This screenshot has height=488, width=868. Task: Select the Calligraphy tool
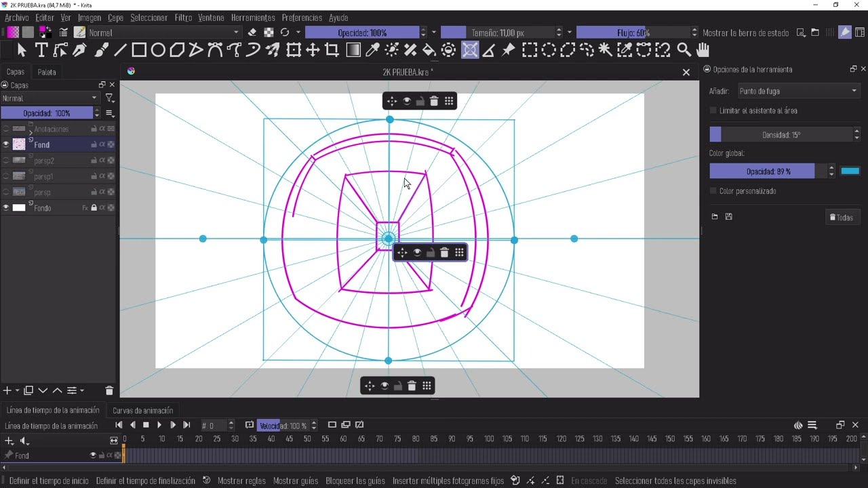pyautogui.click(x=81, y=49)
